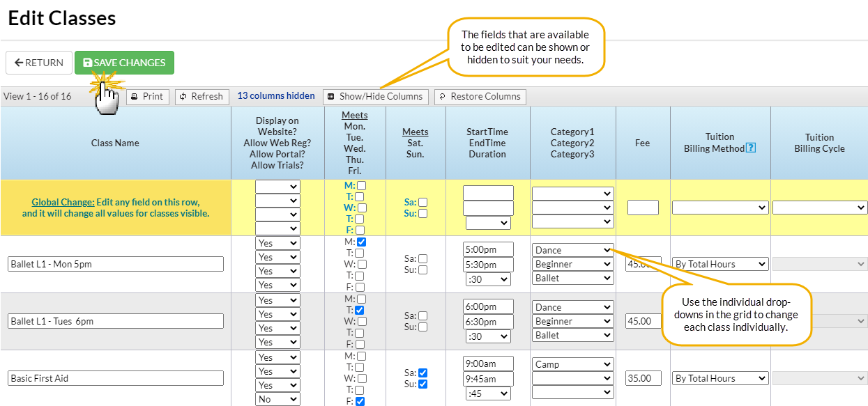
Task: Click the Fee field showing 45.00
Action: [642, 320]
